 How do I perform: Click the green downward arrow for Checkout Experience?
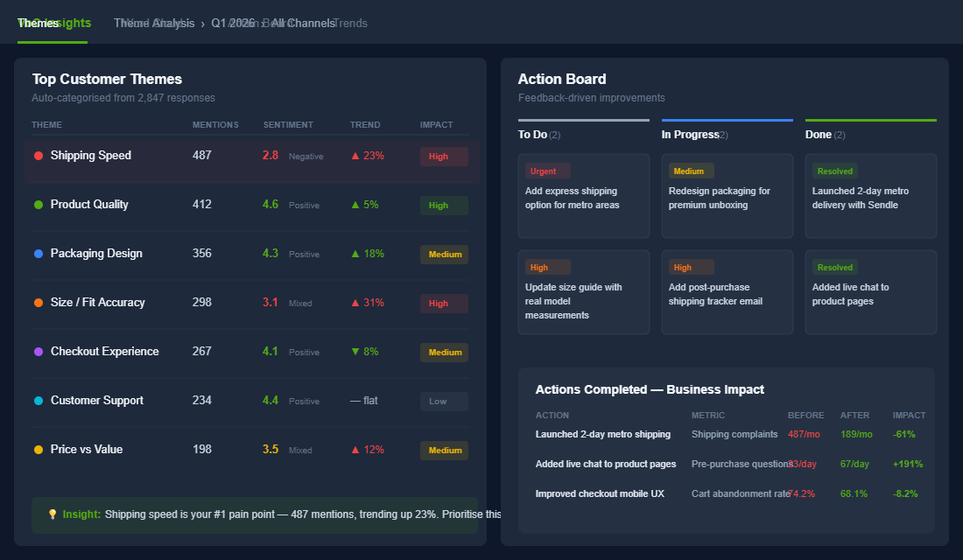coord(354,352)
